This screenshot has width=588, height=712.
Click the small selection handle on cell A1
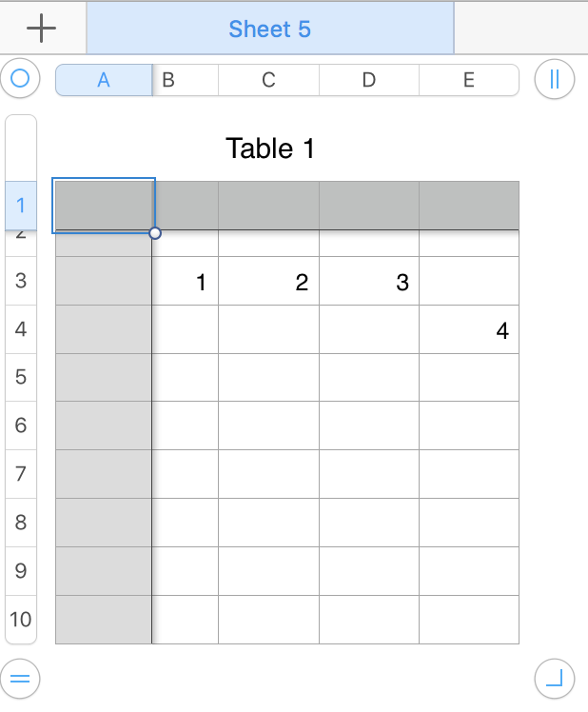(155, 233)
